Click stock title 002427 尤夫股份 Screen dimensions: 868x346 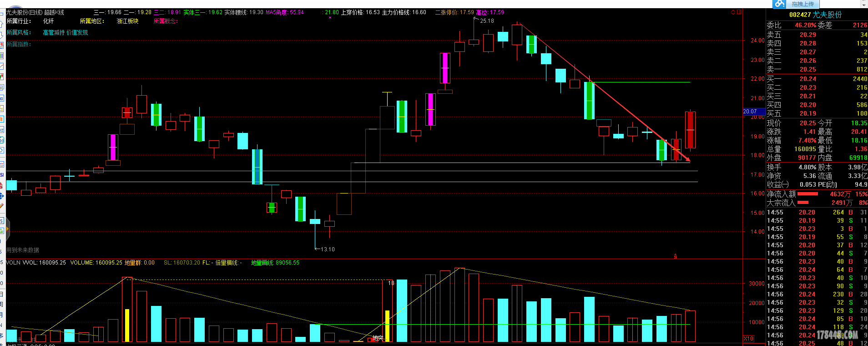click(815, 15)
